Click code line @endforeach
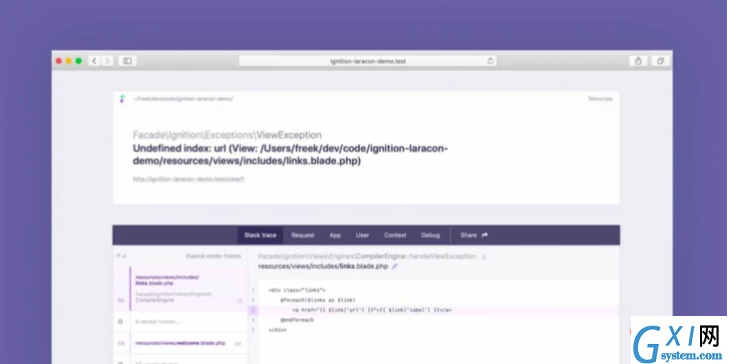Screen dimensions: 729x364 point(297,320)
